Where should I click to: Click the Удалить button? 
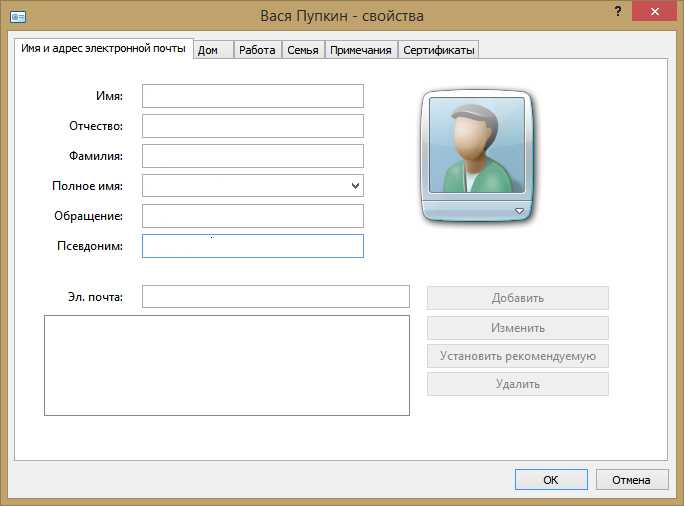click(518, 384)
